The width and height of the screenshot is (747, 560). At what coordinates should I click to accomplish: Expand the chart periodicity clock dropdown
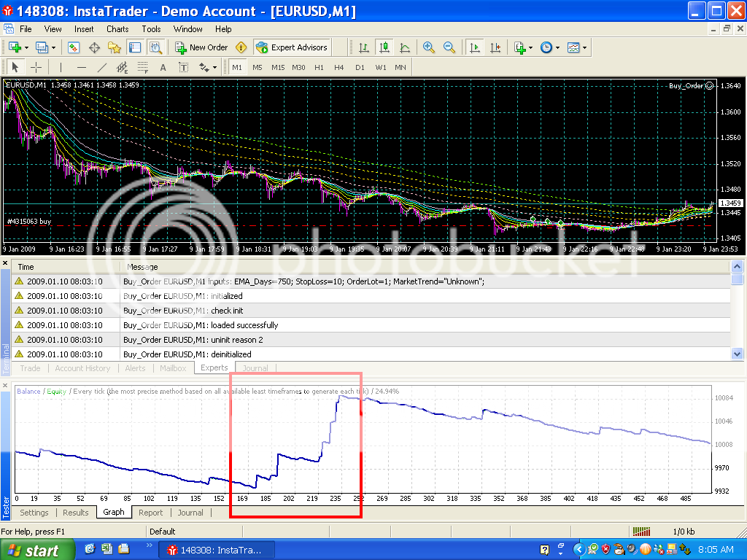[x=557, y=47]
